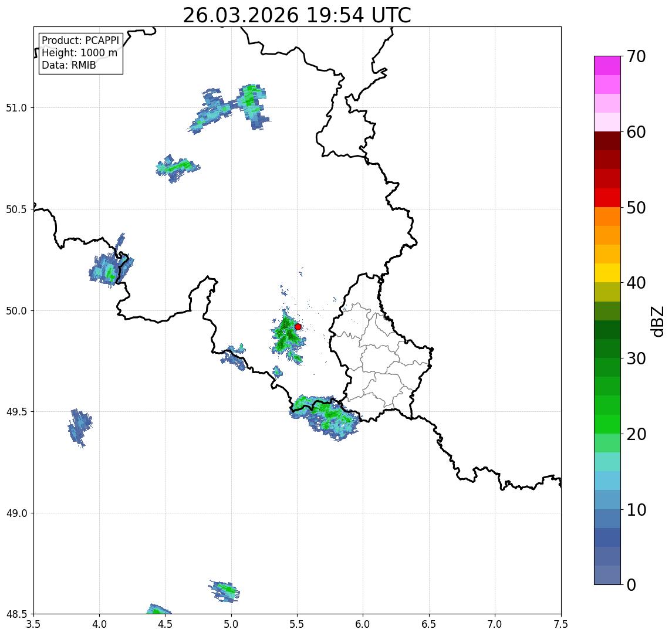Image resolution: width=672 pixels, height=636 pixels.
Task: Click longitude axis label 5.0
Action: (x=231, y=624)
